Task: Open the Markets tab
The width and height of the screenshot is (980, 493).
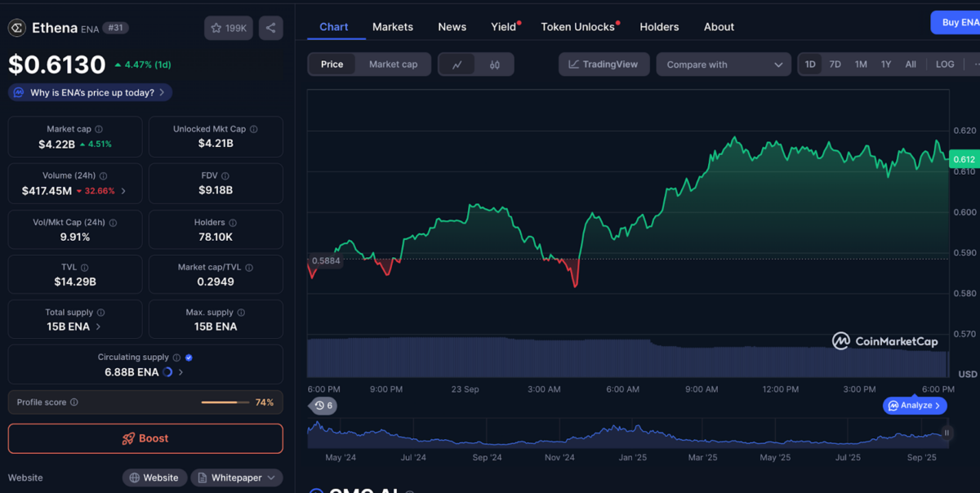Action: point(393,27)
